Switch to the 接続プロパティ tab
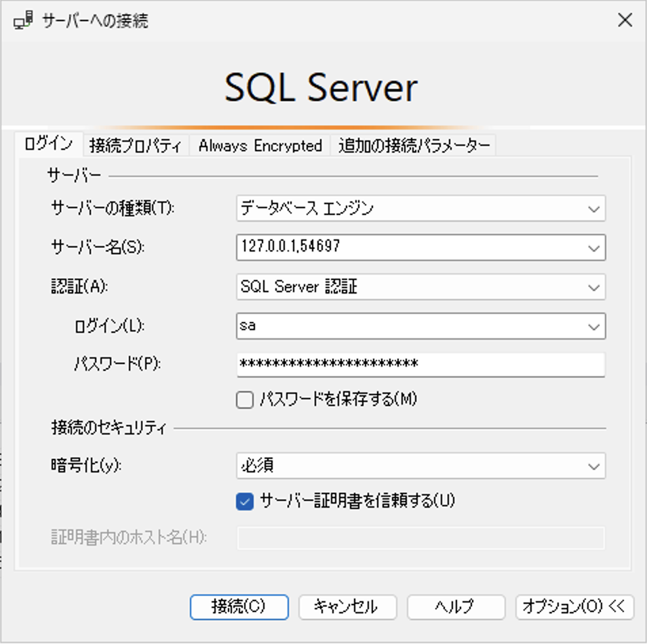The width and height of the screenshot is (647, 644). (x=136, y=145)
